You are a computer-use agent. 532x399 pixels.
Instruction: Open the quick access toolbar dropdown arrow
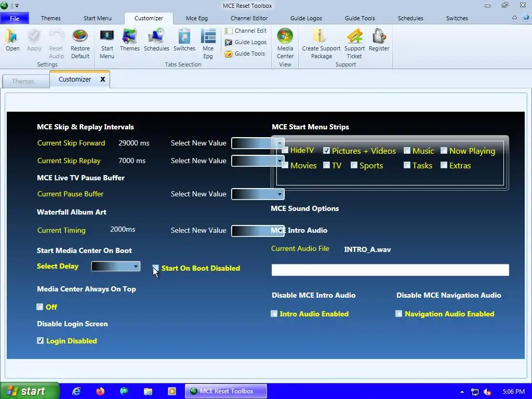pos(17,6)
